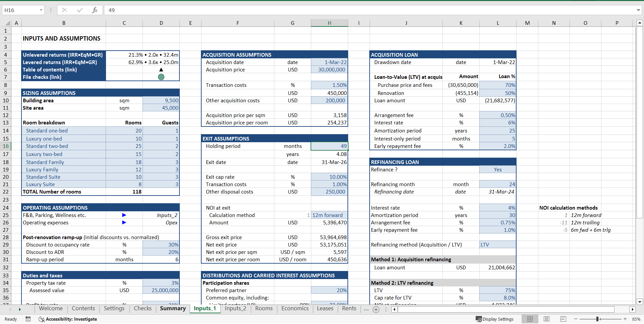This screenshot has width=644, height=324.
Task: Open the Inputs_2 sheet tab
Action: pyautogui.click(x=235, y=309)
